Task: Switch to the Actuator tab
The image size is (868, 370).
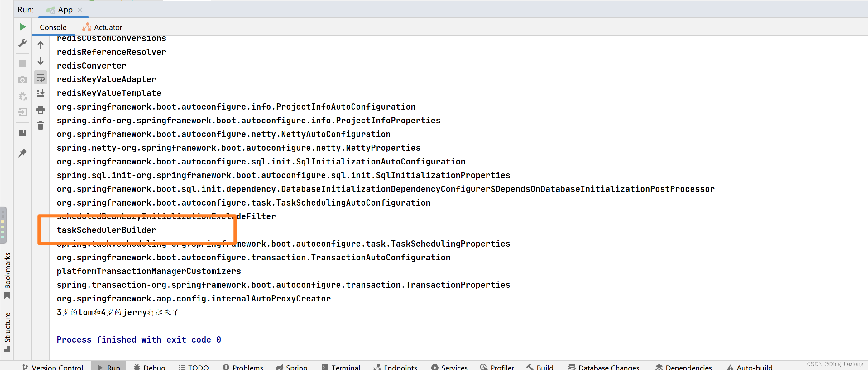Action: coord(103,27)
